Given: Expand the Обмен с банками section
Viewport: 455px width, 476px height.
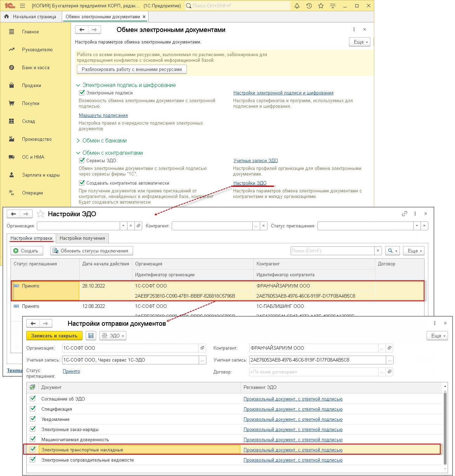Looking at the screenshot, I should (78, 141).
